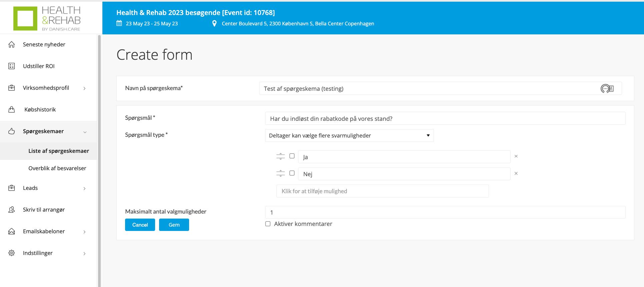Delete the 'Nej' answer option
This screenshot has width=644, height=287.
[x=516, y=174]
